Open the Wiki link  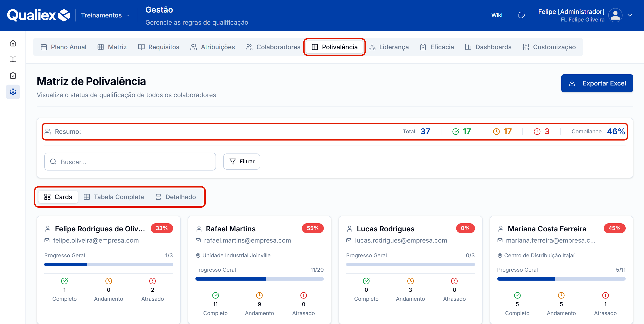pos(497,15)
